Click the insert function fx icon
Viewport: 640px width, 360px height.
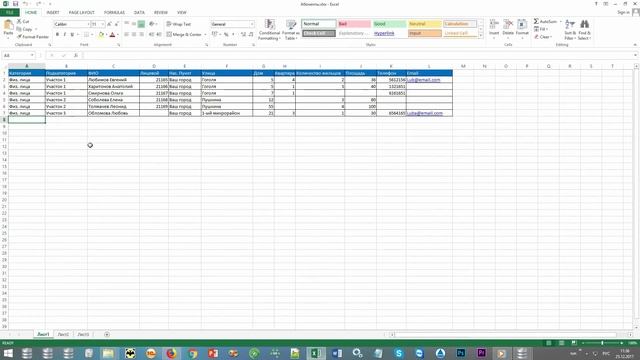pyautogui.click(x=76, y=55)
